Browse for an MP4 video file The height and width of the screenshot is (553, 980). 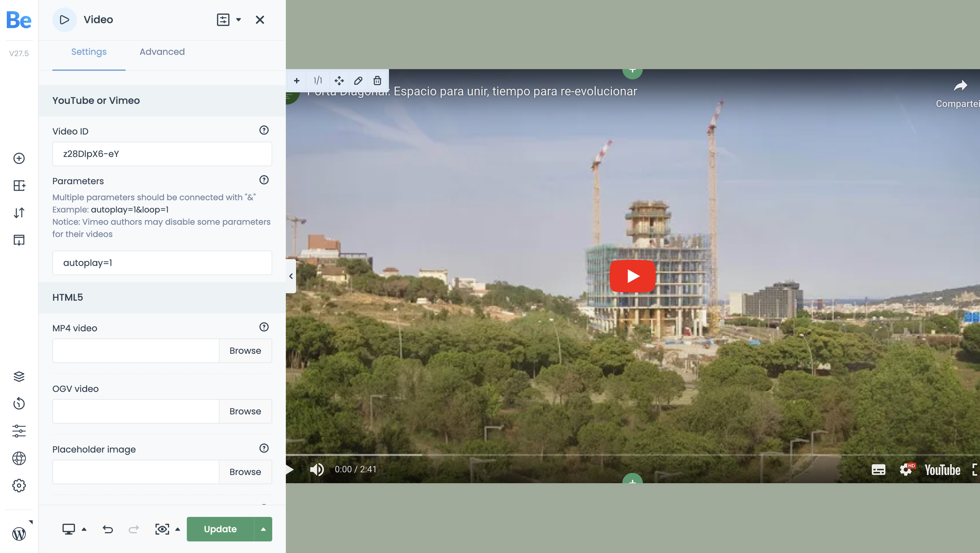click(245, 350)
